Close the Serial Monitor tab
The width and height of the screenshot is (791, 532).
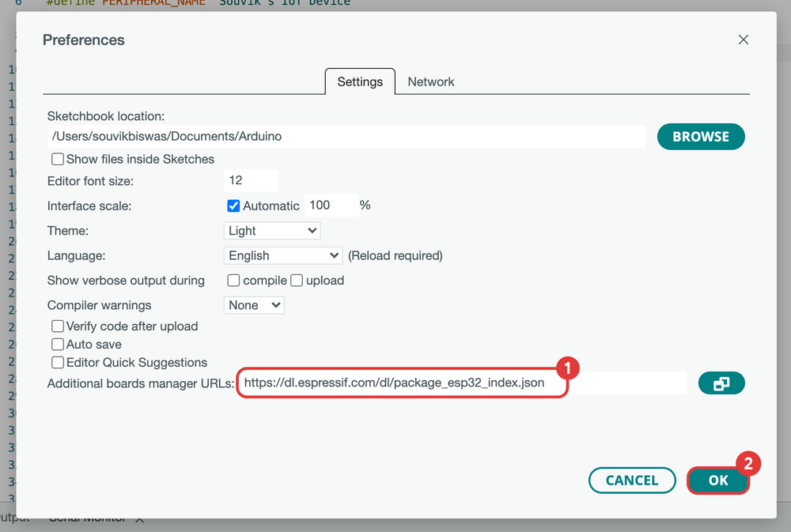[x=139, y=519]
